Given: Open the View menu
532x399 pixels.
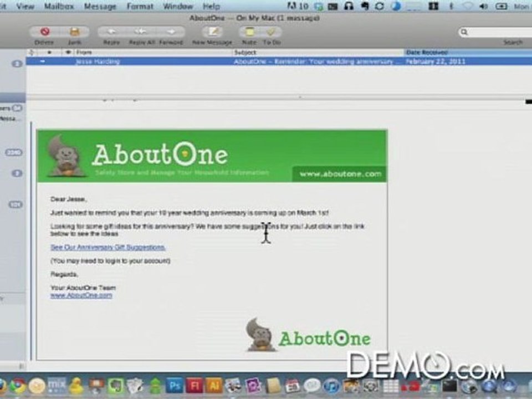Looking at the screenshot, I should coord(25,6).
